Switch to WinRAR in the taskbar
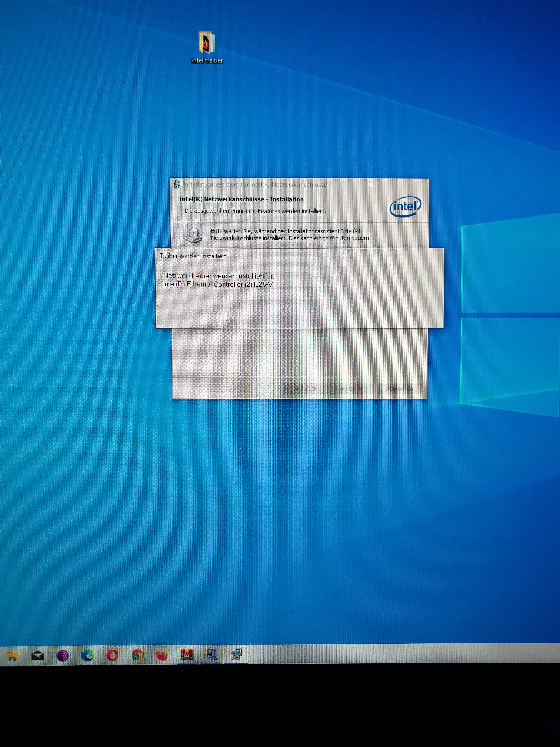 [187, 655]
